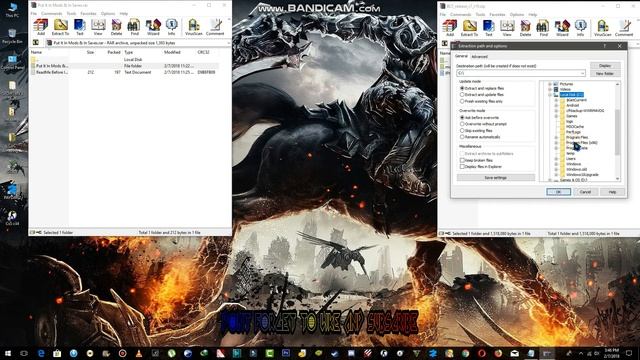The height and width of the screenshot is (360, 640).
Task: Select Rename automatically option
Action: tap(480, 137)
